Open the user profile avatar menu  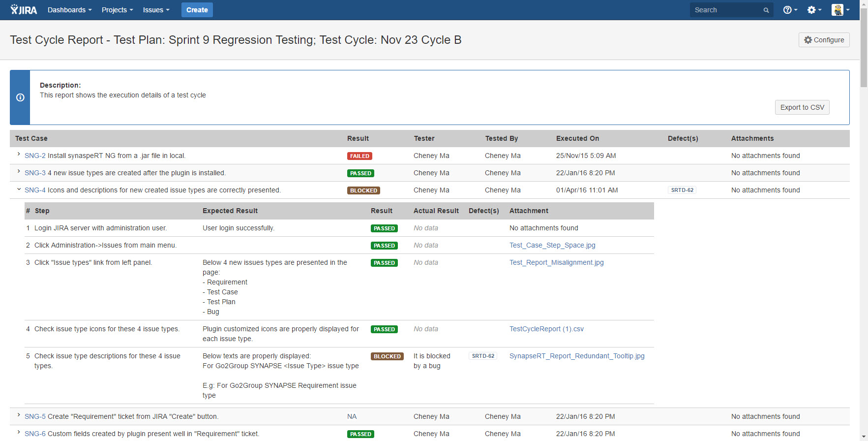840,10
